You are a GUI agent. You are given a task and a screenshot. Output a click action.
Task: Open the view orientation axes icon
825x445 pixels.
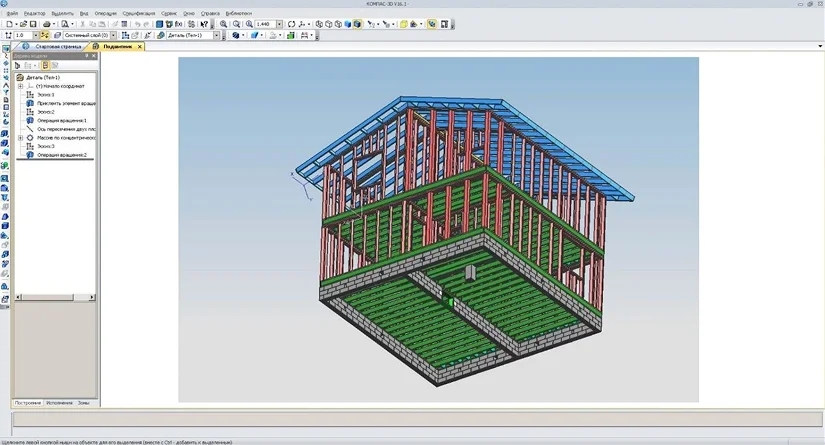pyautogui.click(x=301, y=24)
